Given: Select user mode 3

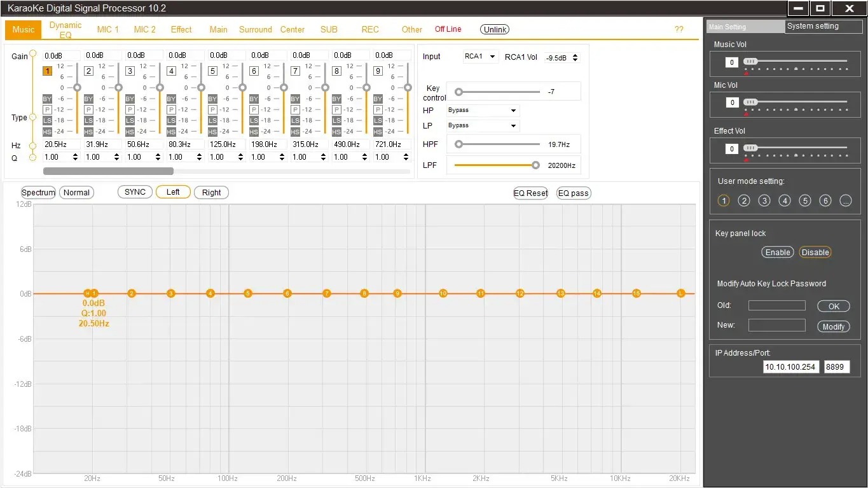Looking at the screenshot, I should [x=764, y=200].
